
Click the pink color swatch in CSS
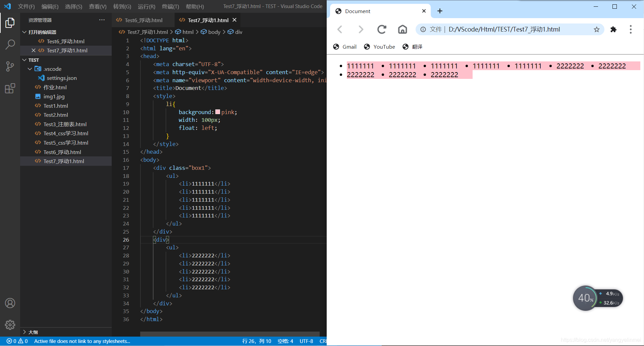(x=218, y=112)
